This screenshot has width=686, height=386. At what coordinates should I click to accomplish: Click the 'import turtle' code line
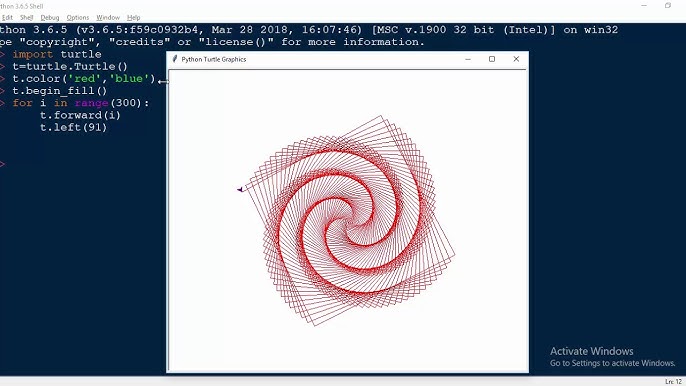point(57,54)
